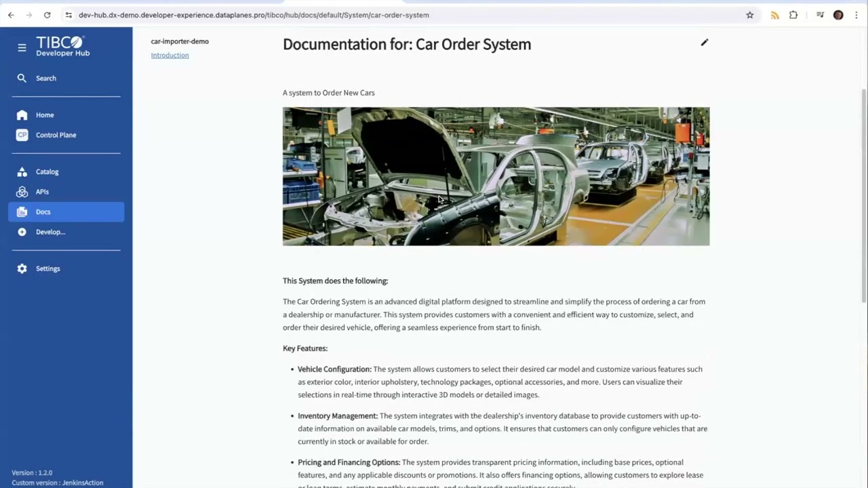Open the three-dot browser menu
This screenshot has width=868, height=488.
pos(856,15)
